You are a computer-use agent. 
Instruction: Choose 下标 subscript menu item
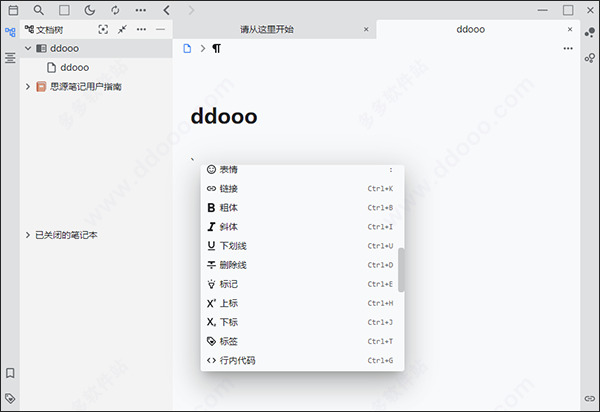(302, 322)
